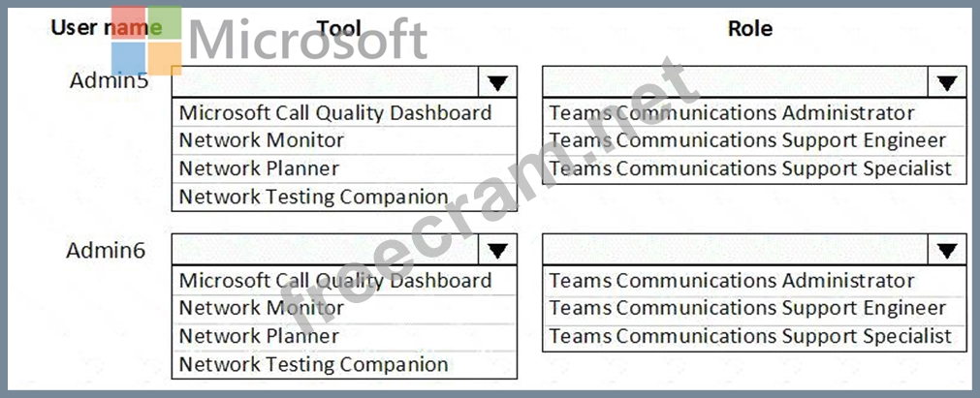Viewport: 980px width, 398px height.
Task: Select Microsoft Call Quality Dashboard for Admin5
Action: coord(335,113)
